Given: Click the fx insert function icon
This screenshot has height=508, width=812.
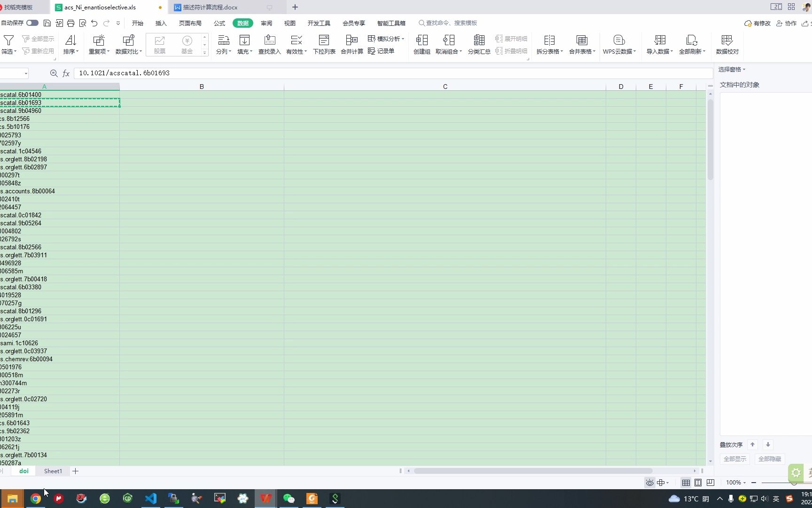Looking at the screenshot, I should [66, 73].
